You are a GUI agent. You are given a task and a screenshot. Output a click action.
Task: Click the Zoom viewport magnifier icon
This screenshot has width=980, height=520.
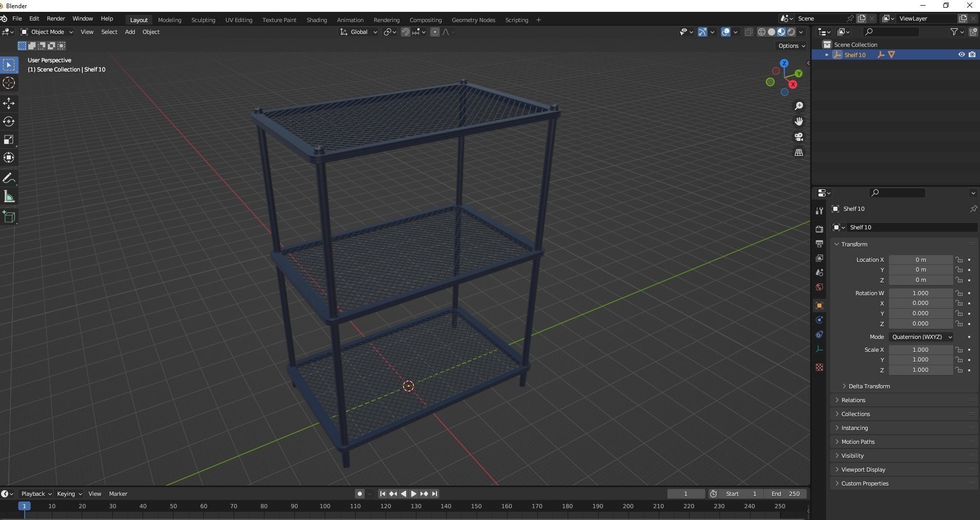(799, 105)
